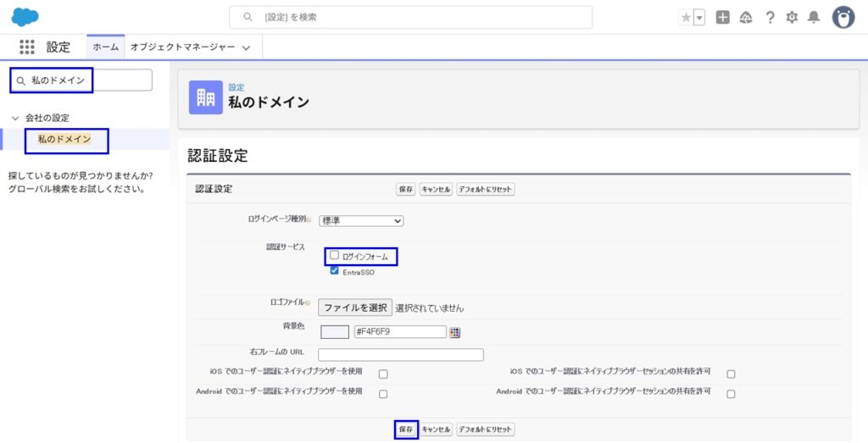This screenshot has width=868, height=443.
Task: Expand the favorites list dropdown arrow
Action: [x=699, y=18]
